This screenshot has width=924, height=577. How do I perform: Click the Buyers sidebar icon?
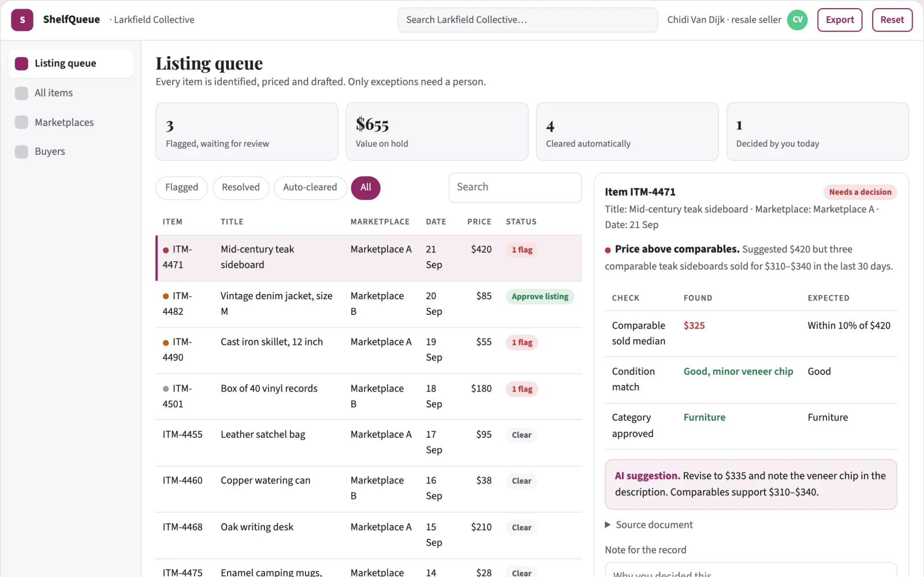coord(21,151)
